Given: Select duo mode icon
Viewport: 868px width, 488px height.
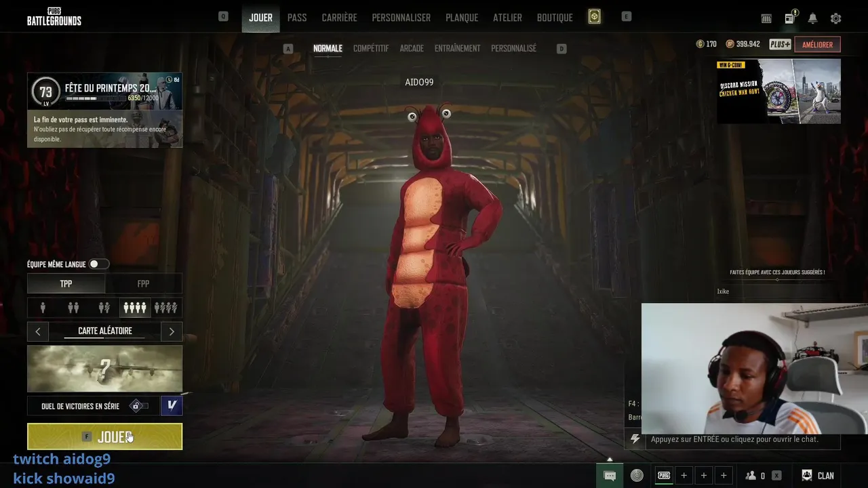Looking at the screenshot, I should click(x=73, y=308).
